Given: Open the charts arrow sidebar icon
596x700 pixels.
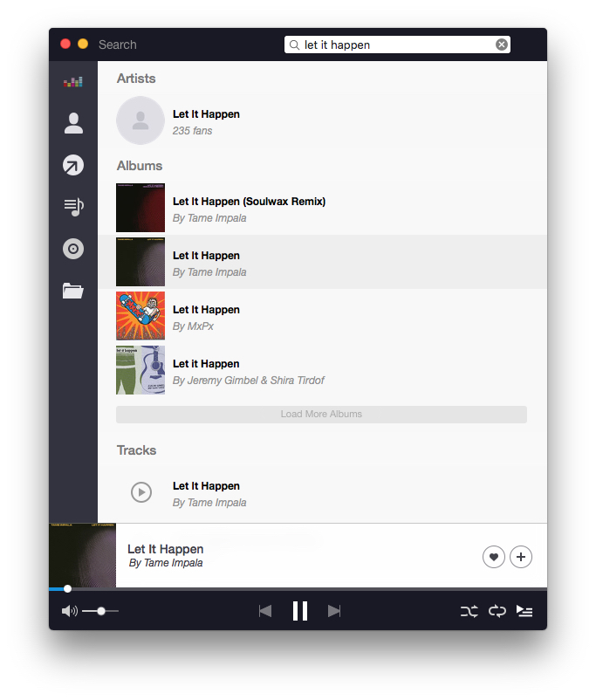Looking at the screenshot, I should [73, 165].
